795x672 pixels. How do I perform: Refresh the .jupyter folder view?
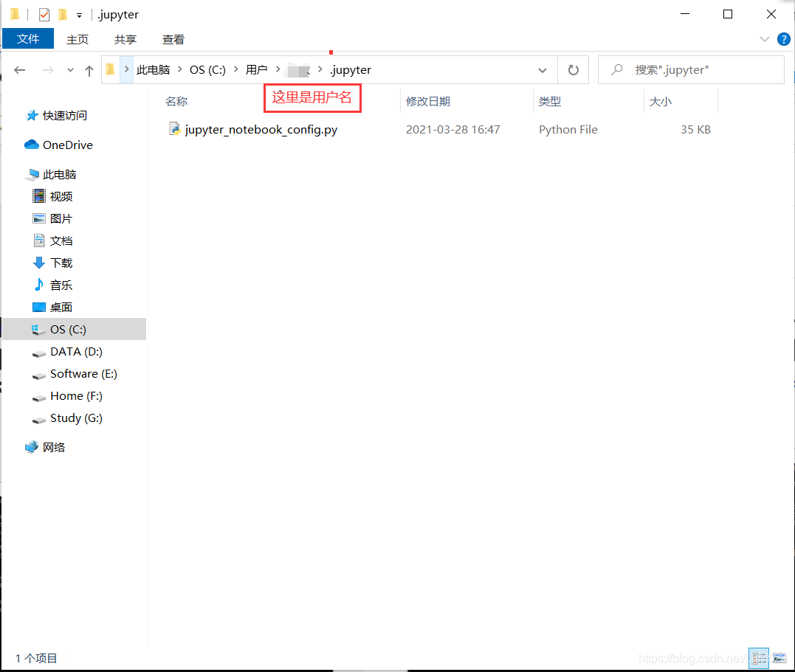click(x=574, y=69)
